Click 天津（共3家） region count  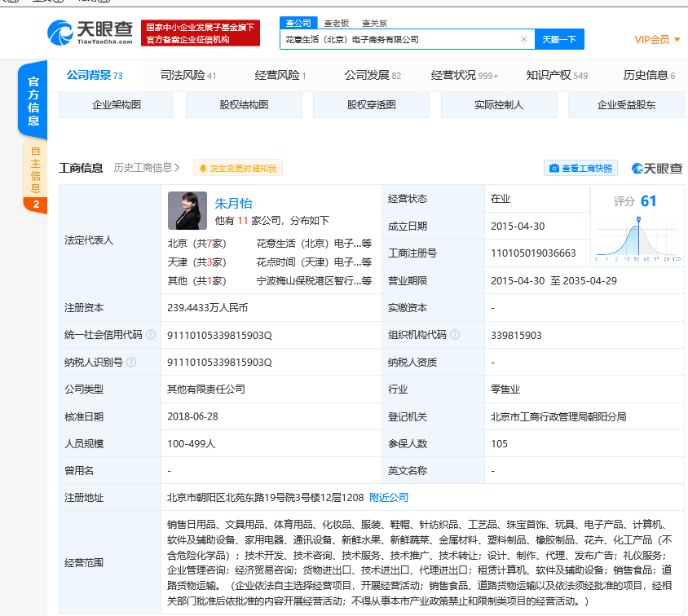[x=197, y=262]
